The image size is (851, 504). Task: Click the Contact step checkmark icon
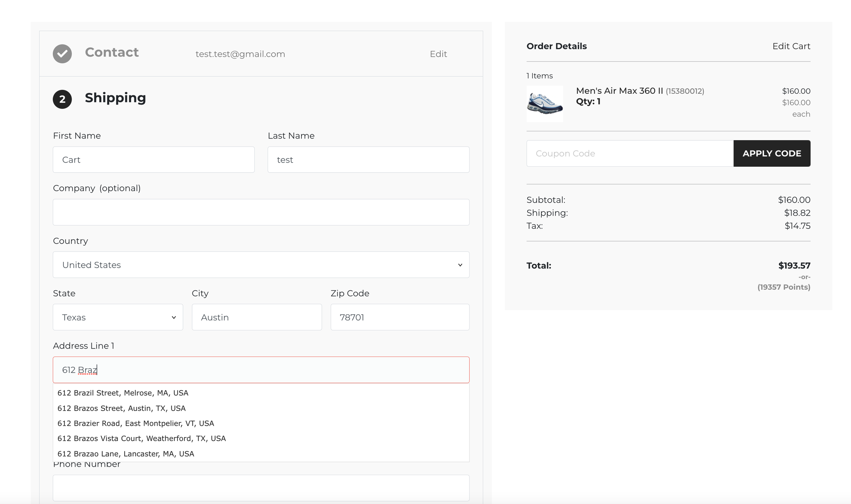point(62,54)
